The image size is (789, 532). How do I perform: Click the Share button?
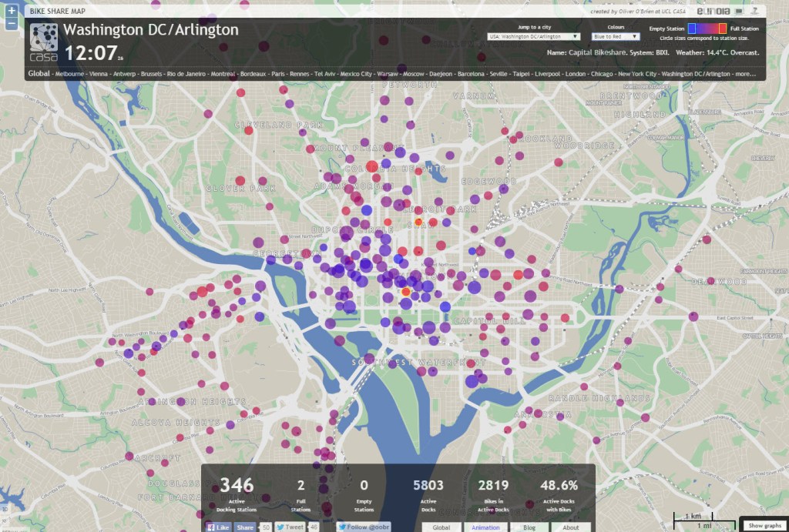tap(245, 527)
